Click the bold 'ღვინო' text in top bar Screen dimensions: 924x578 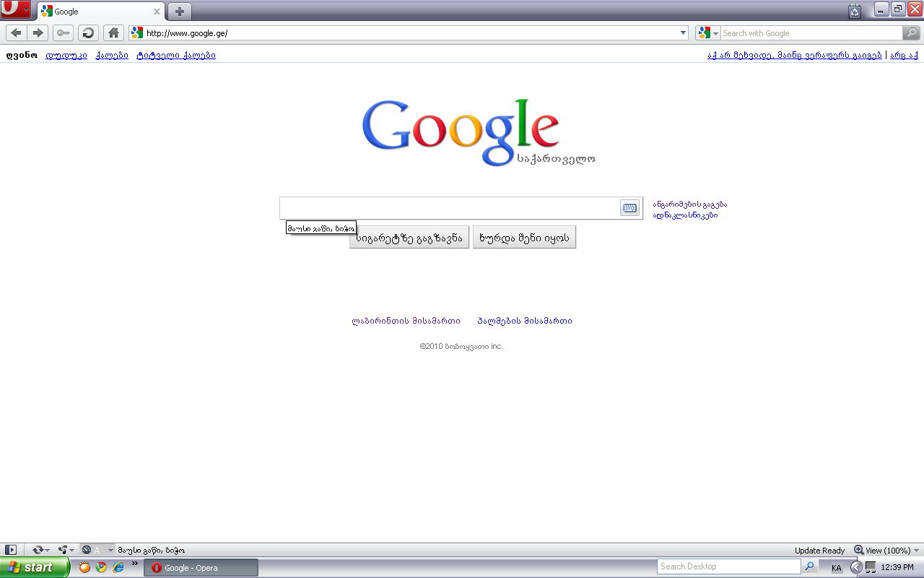pyautogui.click(x=22, y=55)
